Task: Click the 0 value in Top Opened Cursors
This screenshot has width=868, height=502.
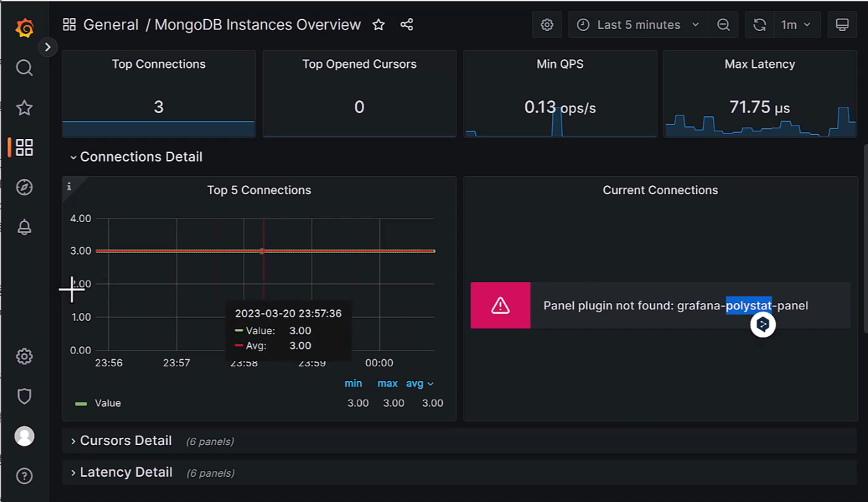Action: (359, 107)
